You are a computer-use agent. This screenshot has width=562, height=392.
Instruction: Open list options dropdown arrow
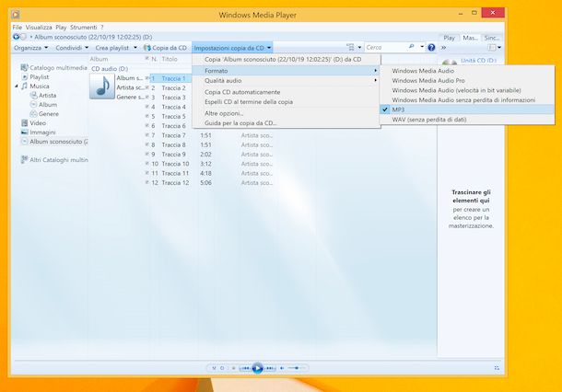(499, 48)
